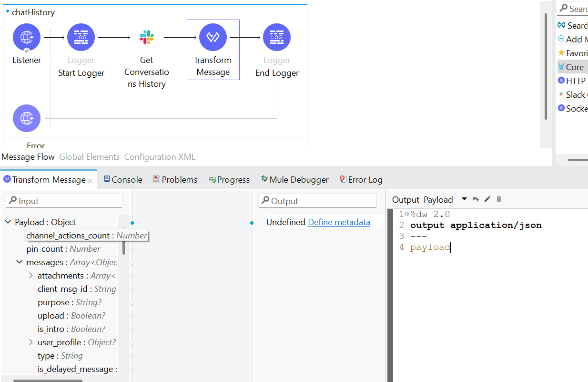Switch to the Message Flow view
This screenshot has width=588, height=382.
(x=28, y=157)
